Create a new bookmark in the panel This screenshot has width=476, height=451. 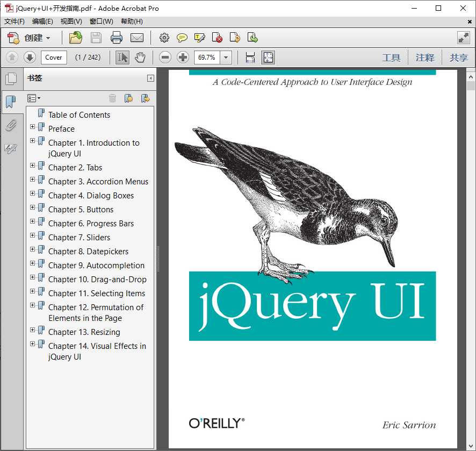tap(128, 98)
